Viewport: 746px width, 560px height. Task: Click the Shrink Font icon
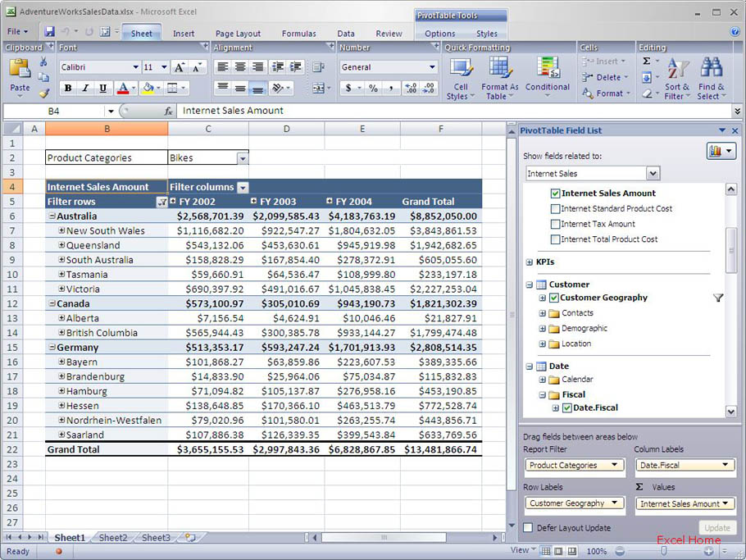click(x=198, y=67)
